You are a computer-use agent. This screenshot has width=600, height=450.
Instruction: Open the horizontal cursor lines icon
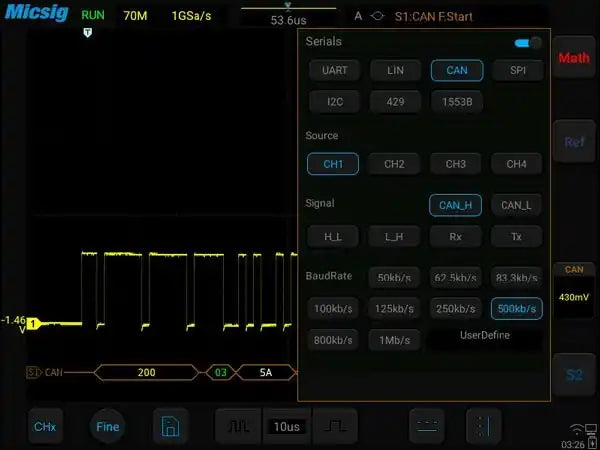click(427, 426)
